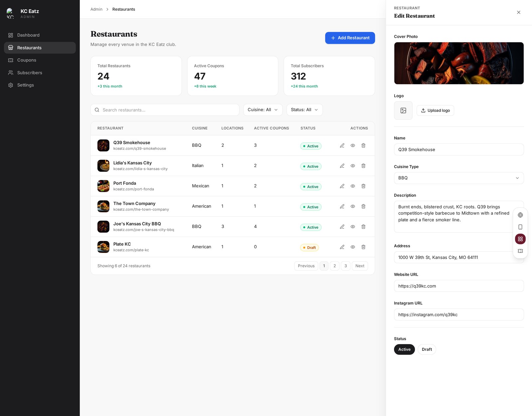Open Settings in the sidebar

click(40, 85)
